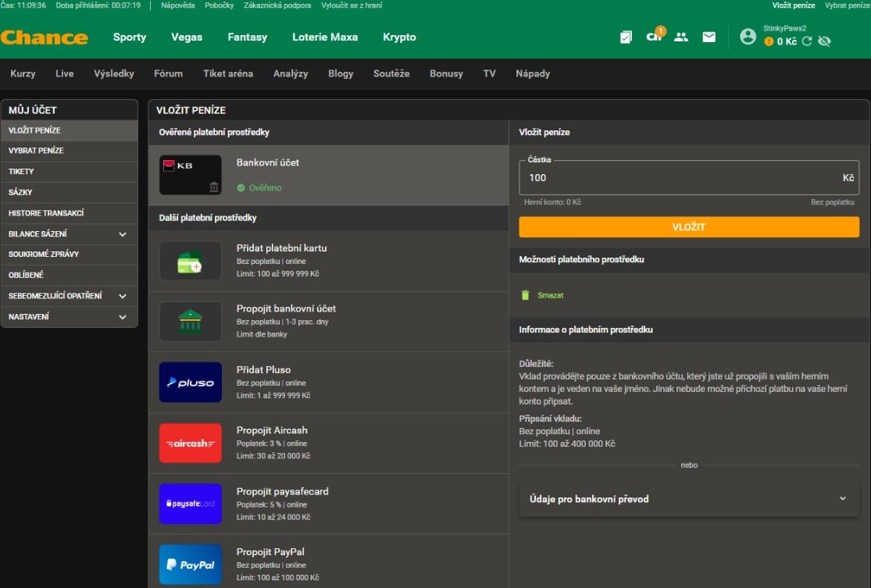Click the orange VLOŽIT button
Viewport: 871px width, 588px height.
point(689,226)
